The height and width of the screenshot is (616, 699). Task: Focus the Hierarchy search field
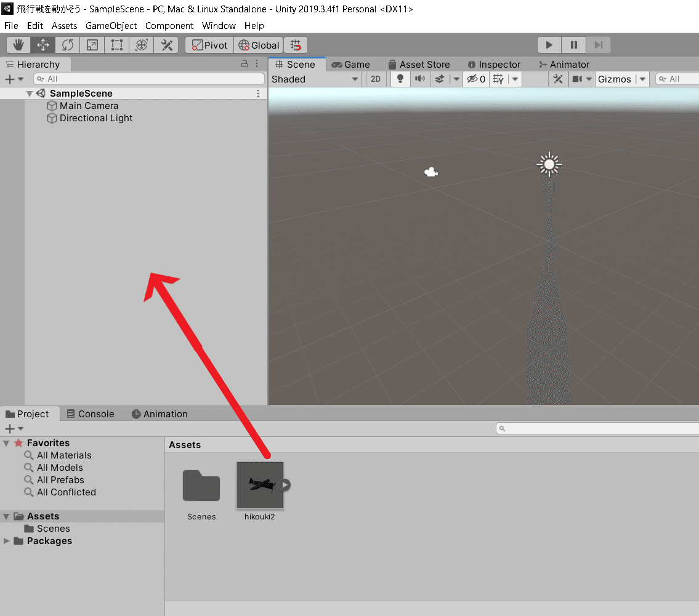pos(149,79)
